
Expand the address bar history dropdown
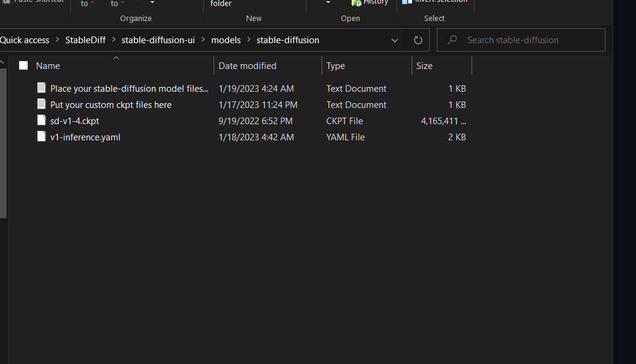point(394,40)
